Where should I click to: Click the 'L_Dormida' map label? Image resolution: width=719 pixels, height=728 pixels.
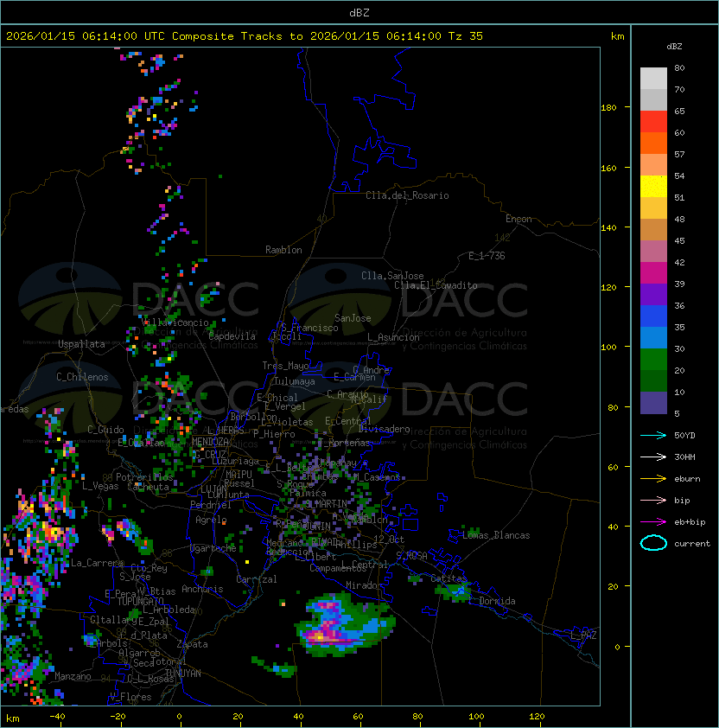coord(492,601)
